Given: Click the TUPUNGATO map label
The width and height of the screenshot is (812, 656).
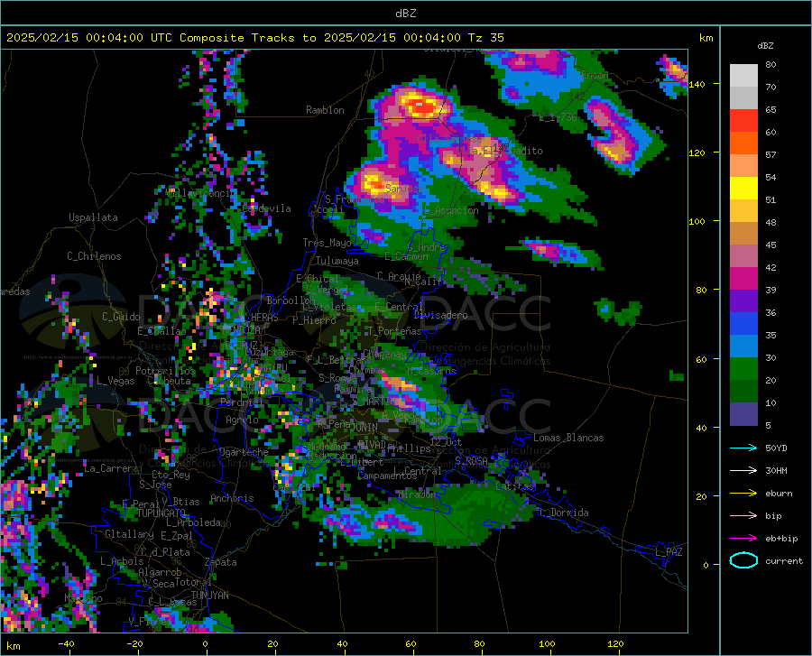Looking at the screenshot, I should point(161,513).
